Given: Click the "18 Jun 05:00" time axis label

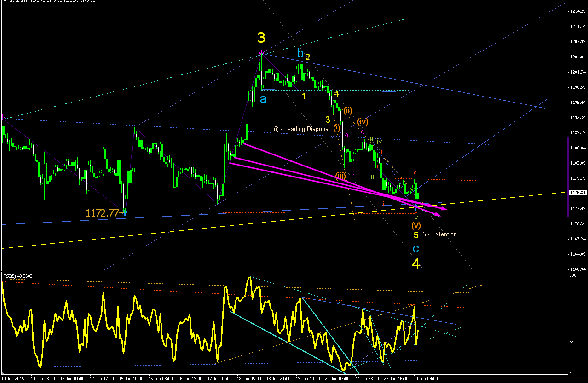Looking at the screenshot, I should [x=249, y=379].
